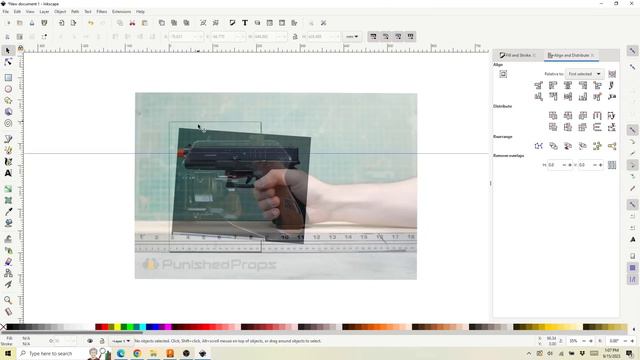
Task: Open Fill and Stroke dialog toolbar icon
Action: [232, 23]
